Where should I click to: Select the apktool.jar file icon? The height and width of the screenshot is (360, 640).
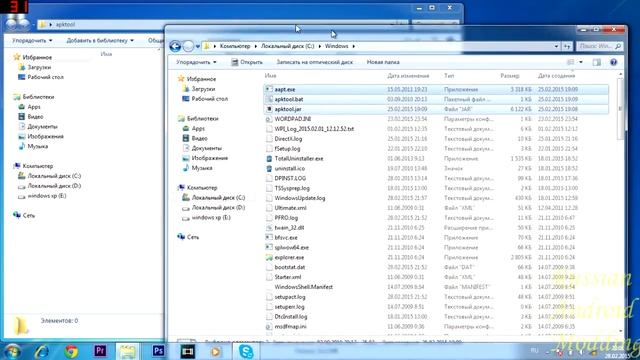click(269, 109)
